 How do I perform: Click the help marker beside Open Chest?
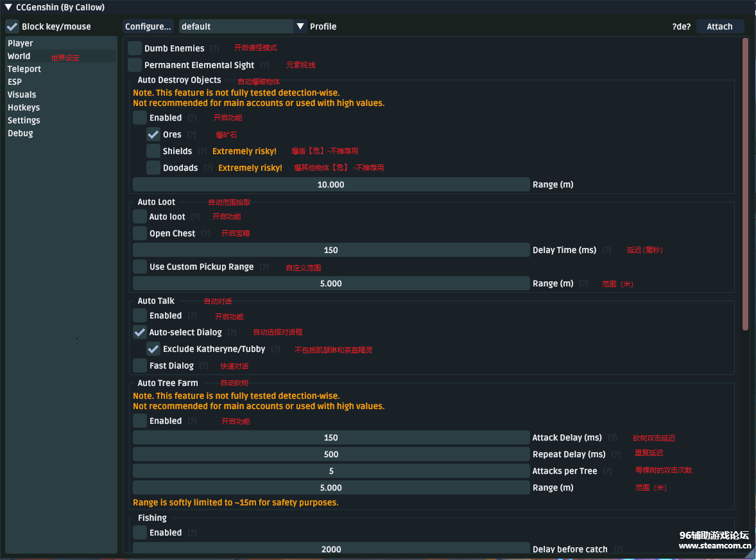pos(205,234)
